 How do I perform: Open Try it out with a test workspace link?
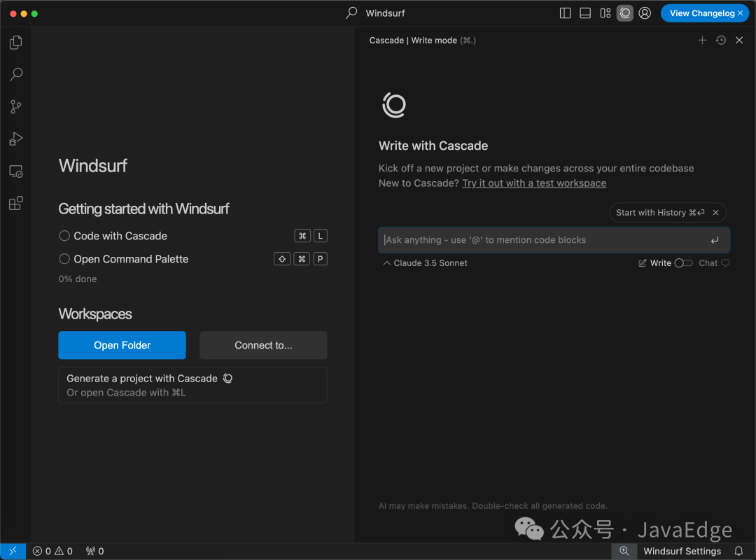click(533, 183)
